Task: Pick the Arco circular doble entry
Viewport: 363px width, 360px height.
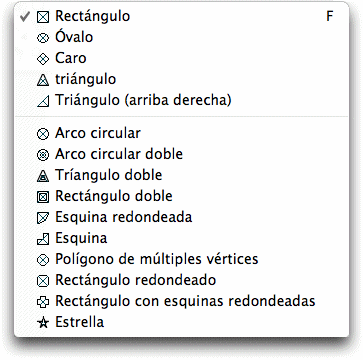Action: pos(181,155)
